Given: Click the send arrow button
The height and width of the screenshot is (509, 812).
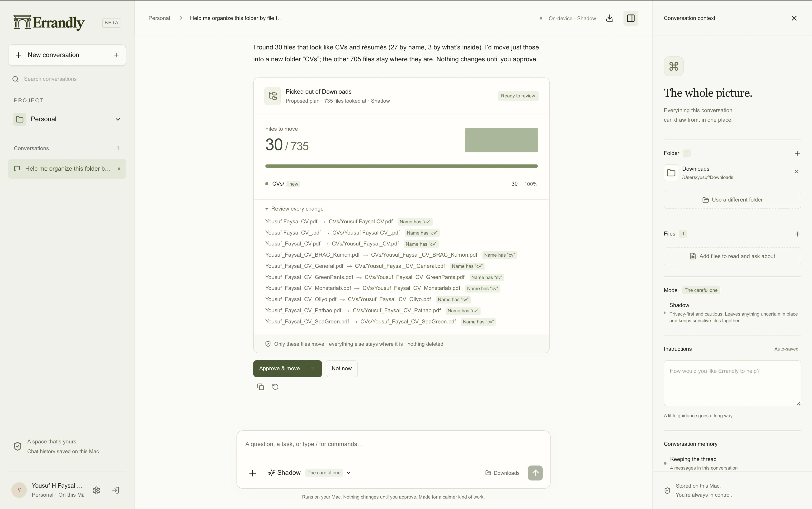Looking at the screenshot, I should [535, 473].
